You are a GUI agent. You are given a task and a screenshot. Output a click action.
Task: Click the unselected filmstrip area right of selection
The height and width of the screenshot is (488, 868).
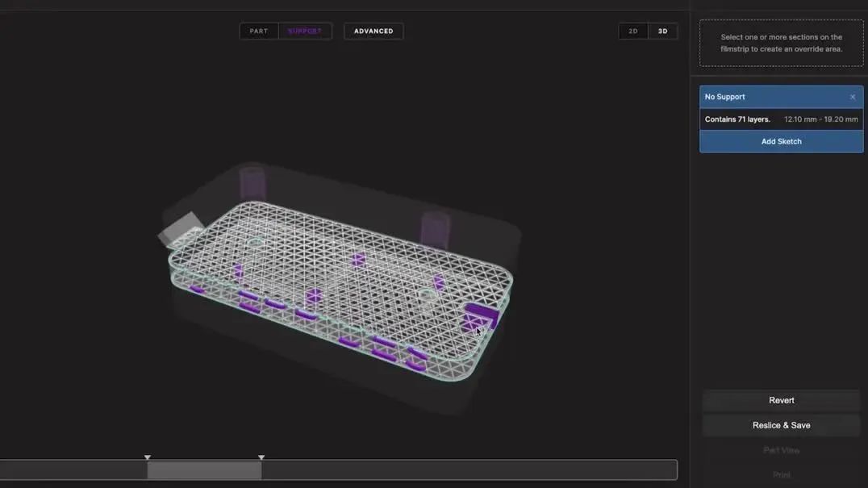[468, 470]
